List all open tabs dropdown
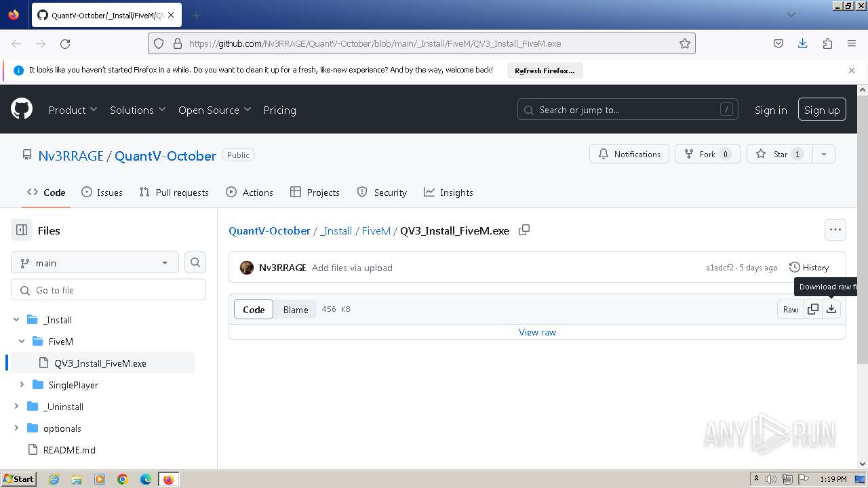The image size is (868, 488). (x=791, y=15)
